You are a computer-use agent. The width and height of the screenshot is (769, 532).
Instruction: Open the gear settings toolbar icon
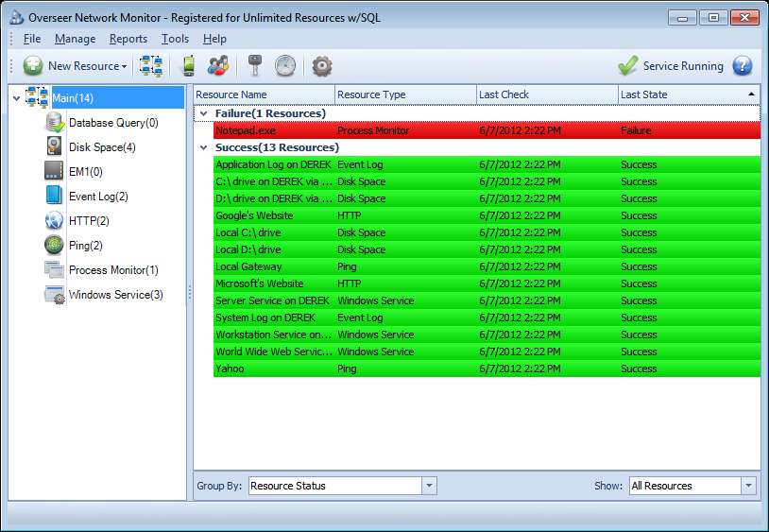(x=322, y=66)
